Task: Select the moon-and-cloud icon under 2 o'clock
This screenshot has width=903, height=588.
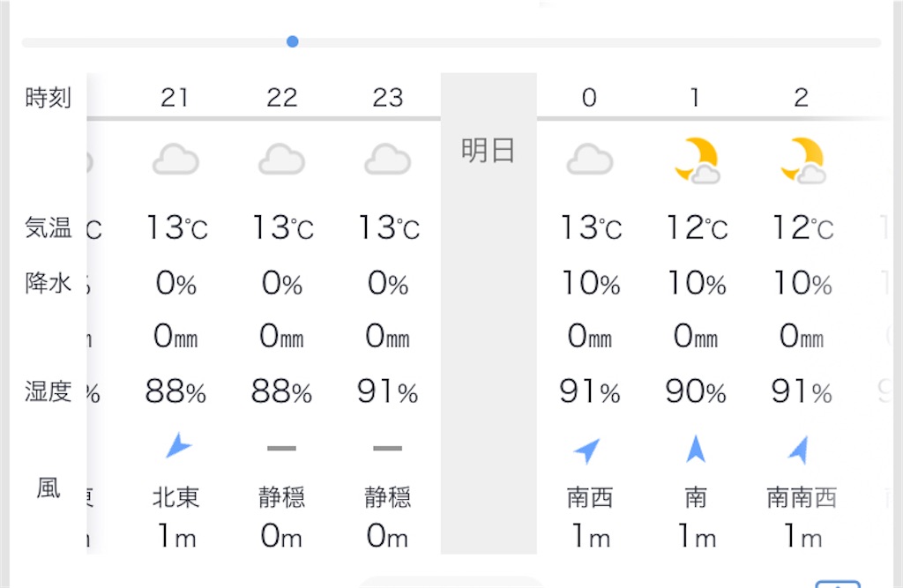Action: [802, 160]
